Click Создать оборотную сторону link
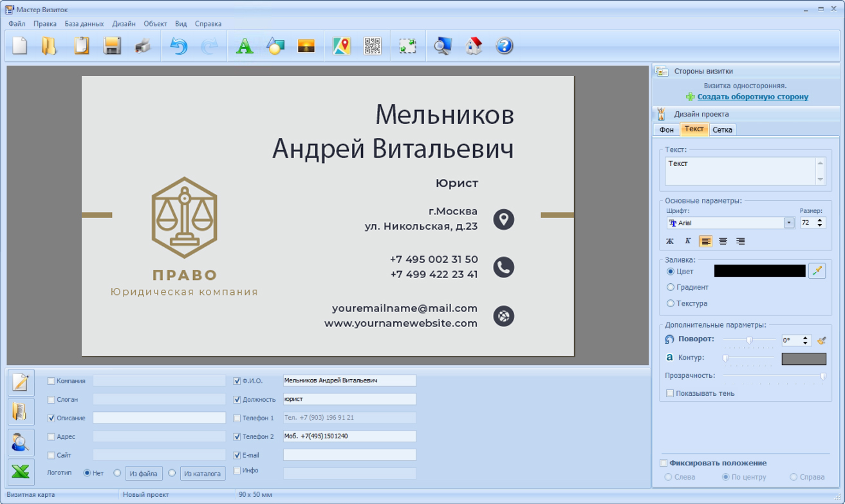 (753, 97)
